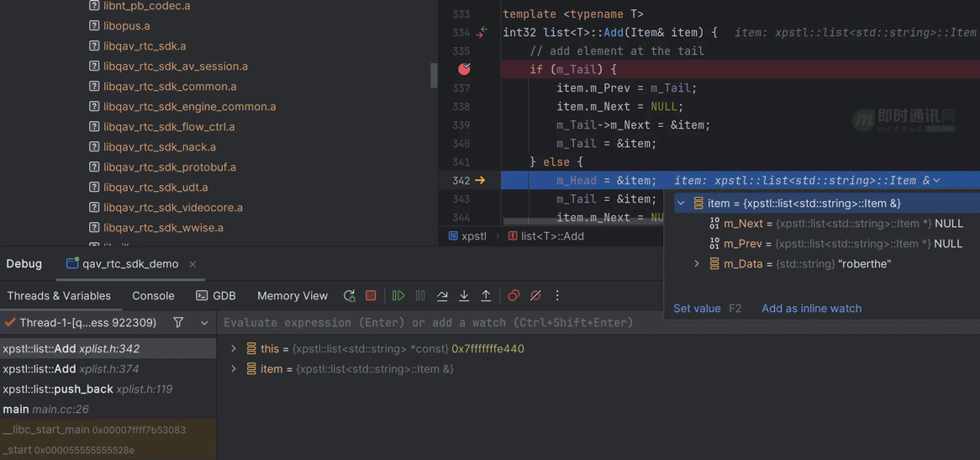Click the editor horizontal scrollbar

(582, 221)
